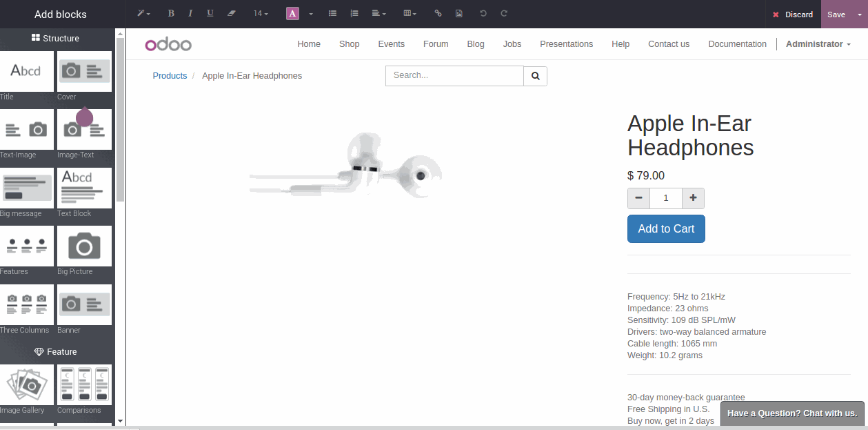
Task: Discard the page edits
Action: [792, 14]
